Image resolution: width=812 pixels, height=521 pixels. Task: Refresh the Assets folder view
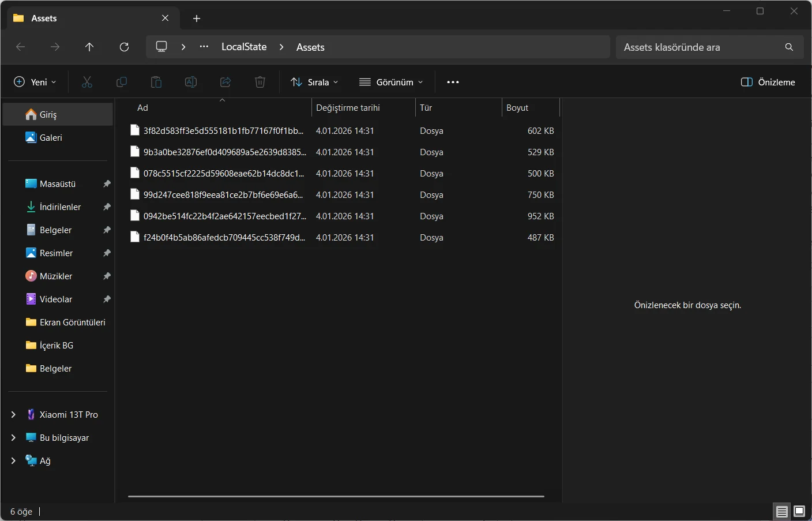click(x=124, y=47)
